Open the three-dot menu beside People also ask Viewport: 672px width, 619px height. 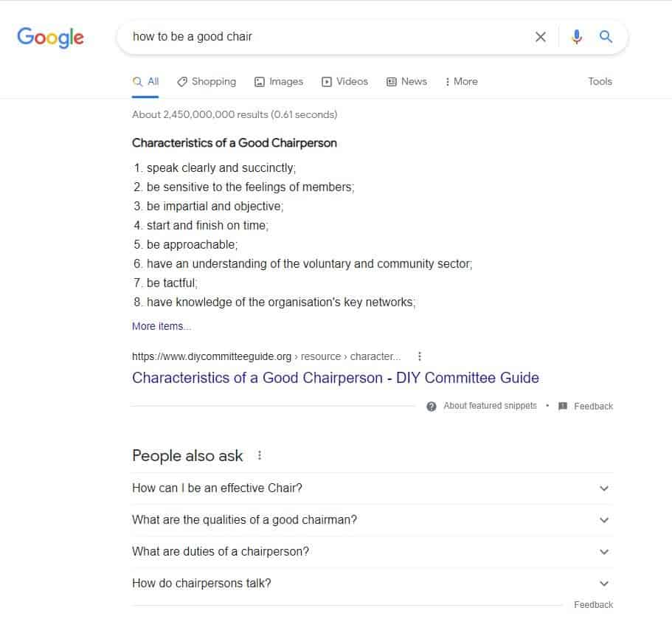point(260,455)
